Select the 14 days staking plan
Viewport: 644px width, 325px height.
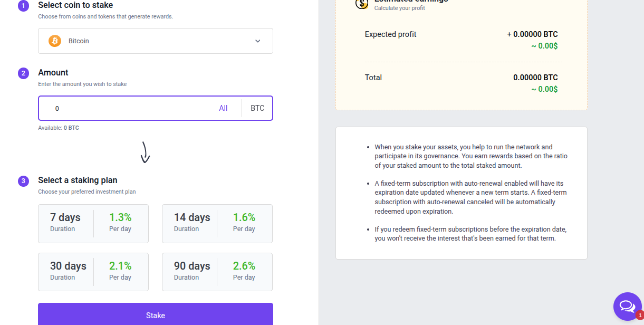(x=217, y=224)
